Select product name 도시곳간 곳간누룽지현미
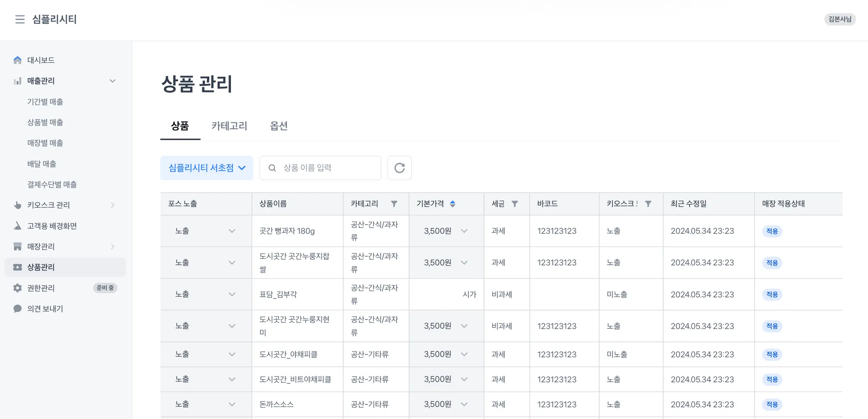Screen dimensions: 868x419 (x=295, y=326)
